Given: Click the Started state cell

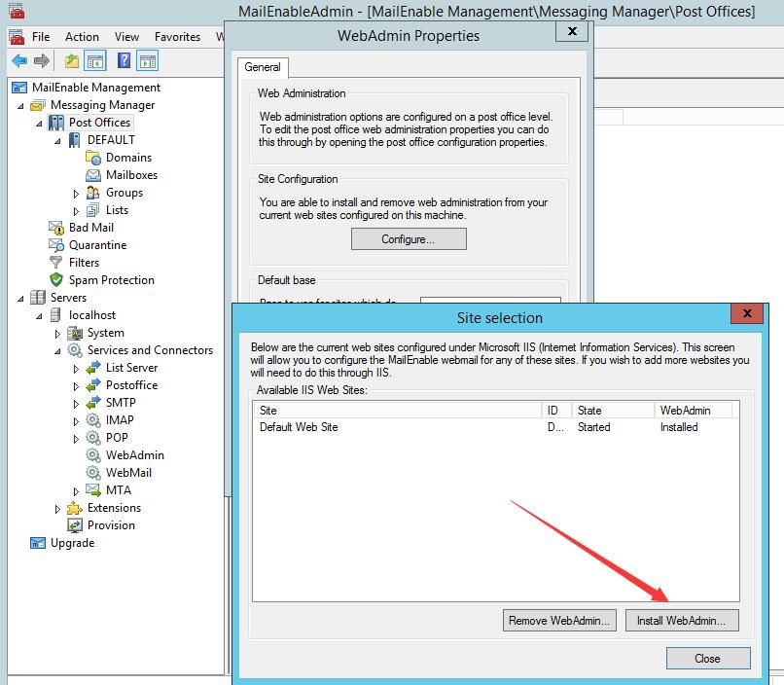Looking at the screenshot, I should tap(594, 427).
